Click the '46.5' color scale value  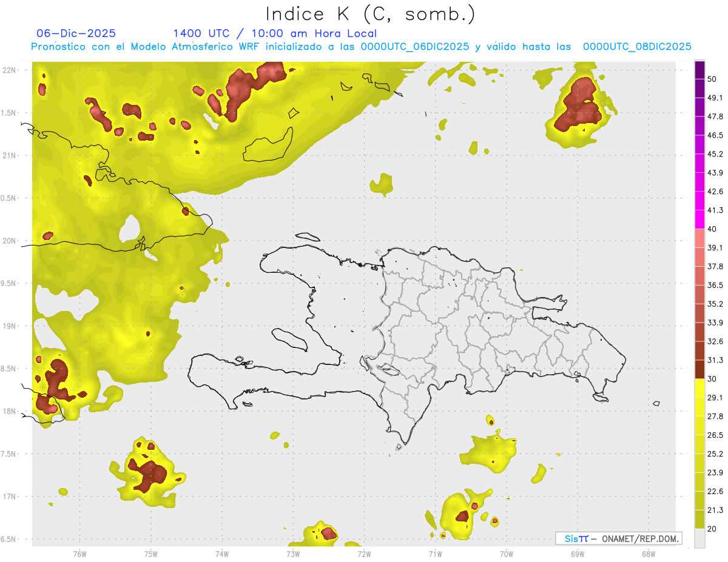(715, 135)
